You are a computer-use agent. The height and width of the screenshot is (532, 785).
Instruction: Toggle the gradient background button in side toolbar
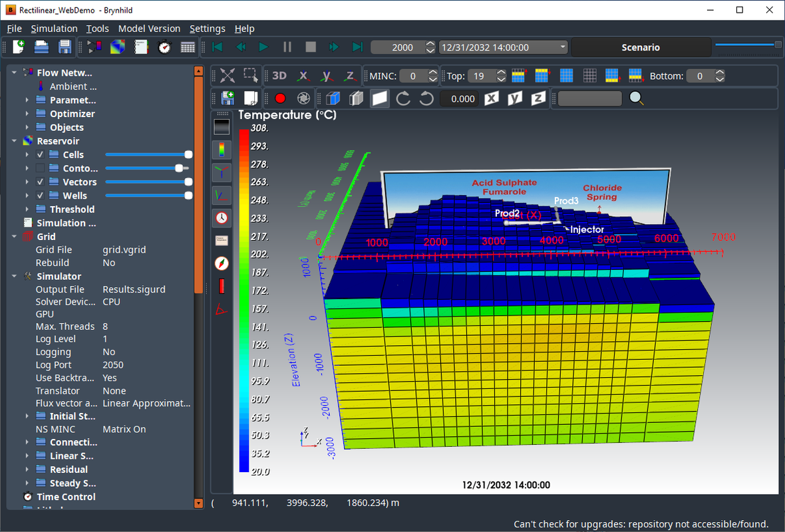coord(222,126)
